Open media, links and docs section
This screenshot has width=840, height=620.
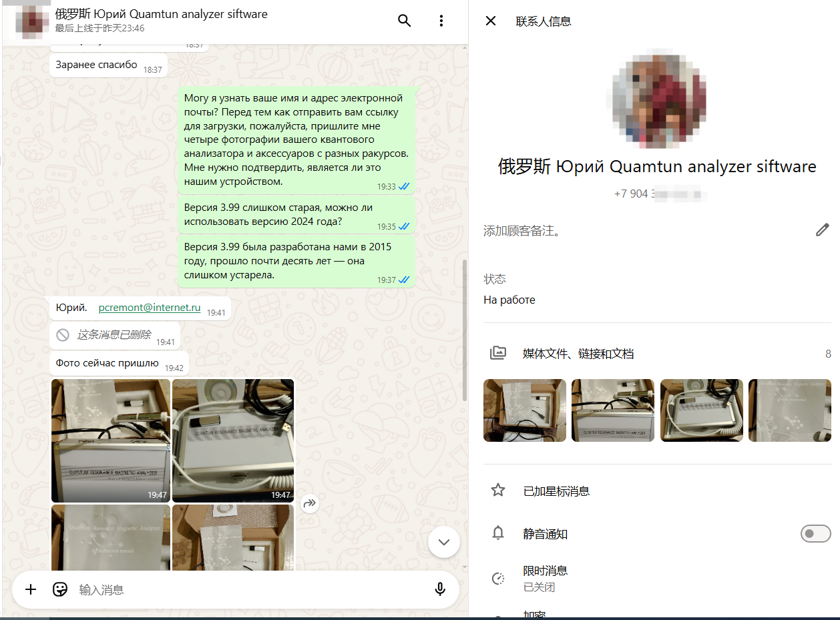pos(578,354)
